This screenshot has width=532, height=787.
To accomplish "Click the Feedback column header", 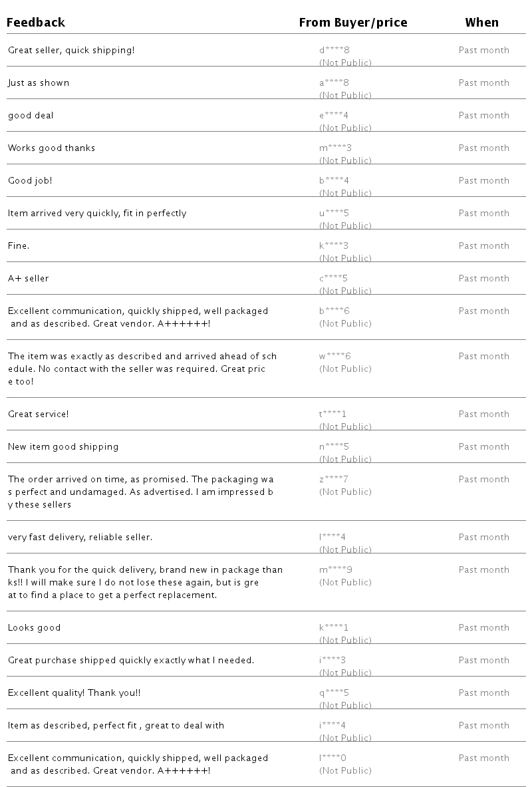I will [37, 23].
